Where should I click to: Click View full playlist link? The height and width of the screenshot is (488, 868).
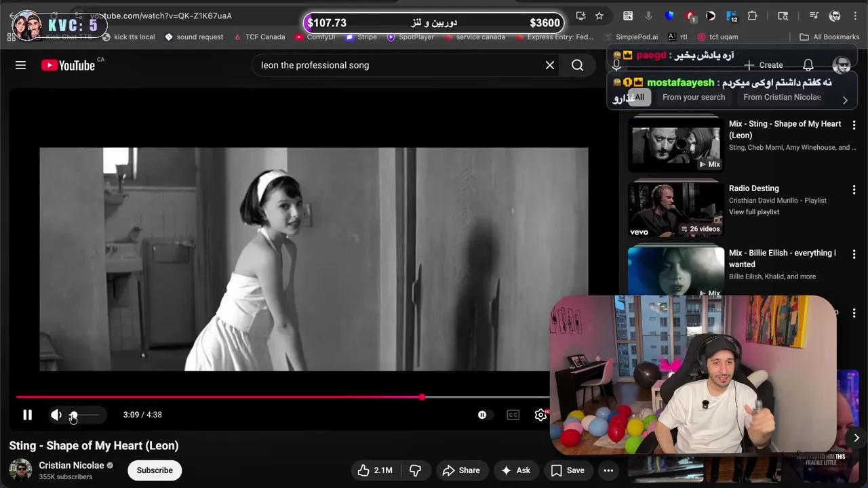tap(753, 212)
